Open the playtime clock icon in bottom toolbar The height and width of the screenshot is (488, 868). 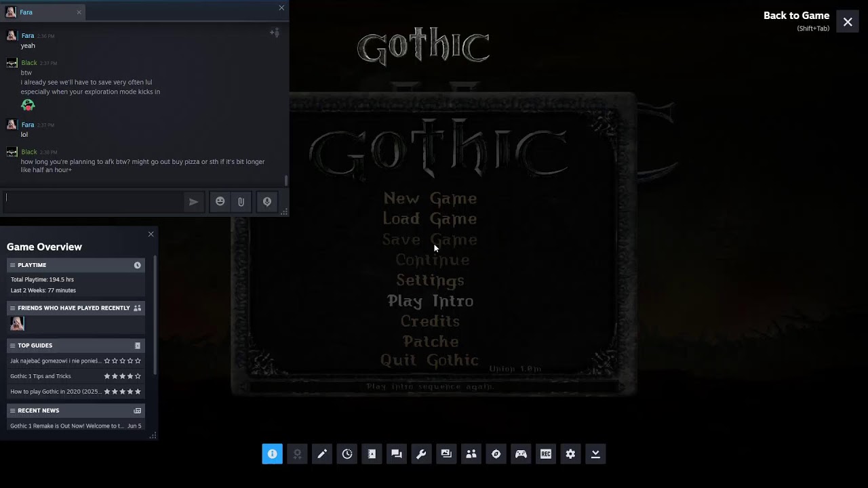[347, 454]
